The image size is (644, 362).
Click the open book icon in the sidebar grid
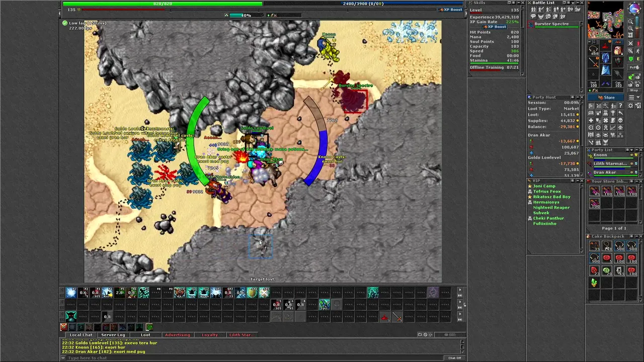point(591,113)
